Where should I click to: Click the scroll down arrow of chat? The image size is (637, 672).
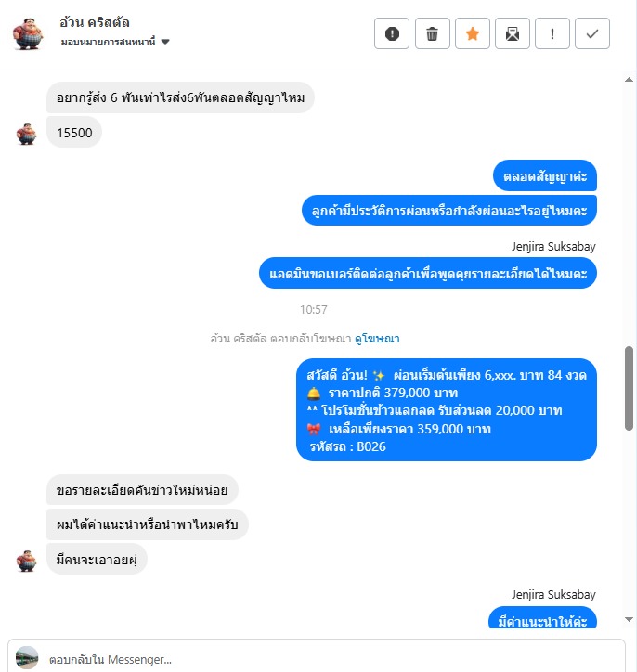coord(629,619)
